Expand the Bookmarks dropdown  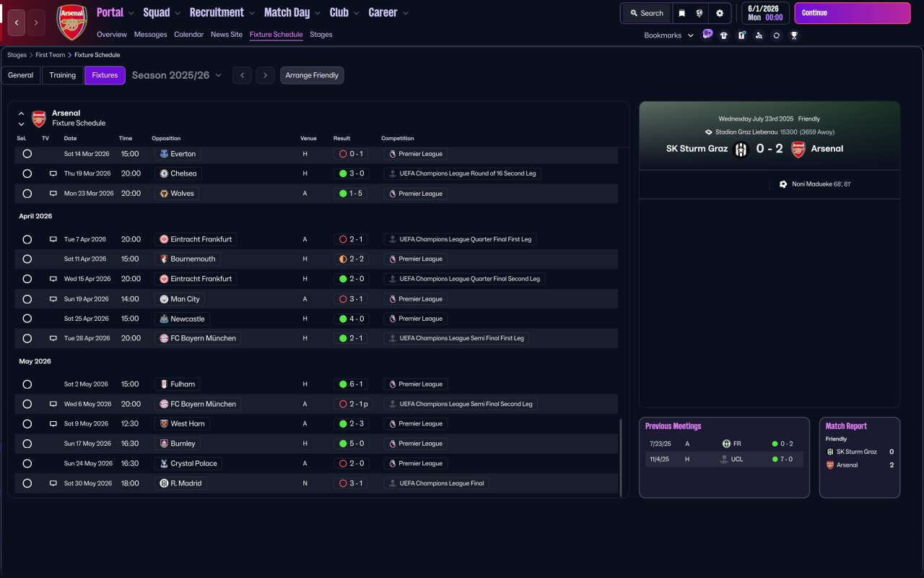(668, 35)
